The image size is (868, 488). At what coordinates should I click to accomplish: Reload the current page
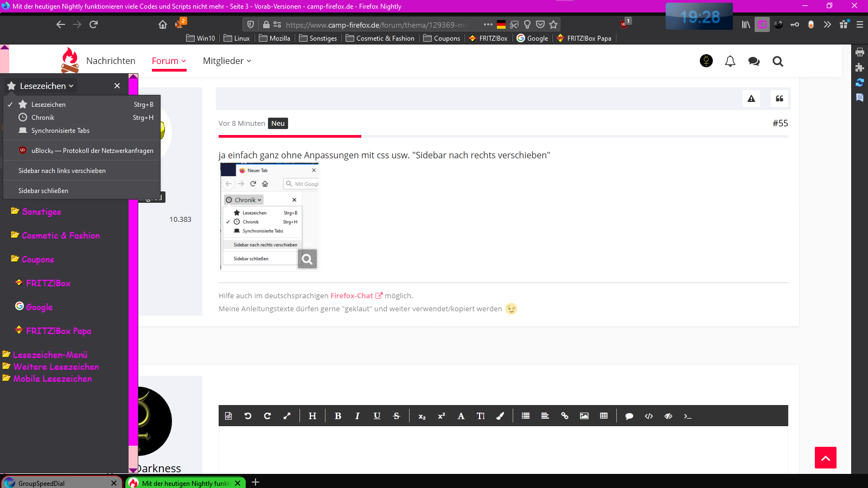click(x=93, y=24)
